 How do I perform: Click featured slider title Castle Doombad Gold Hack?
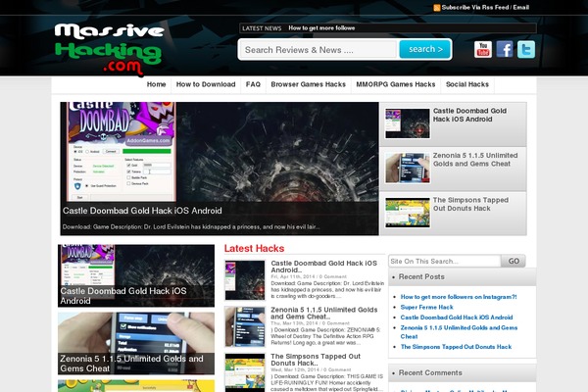142,211
